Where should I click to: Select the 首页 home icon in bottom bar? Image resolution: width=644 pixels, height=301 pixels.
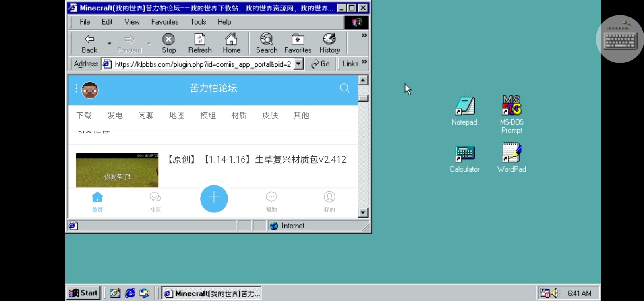pos(97,201)
